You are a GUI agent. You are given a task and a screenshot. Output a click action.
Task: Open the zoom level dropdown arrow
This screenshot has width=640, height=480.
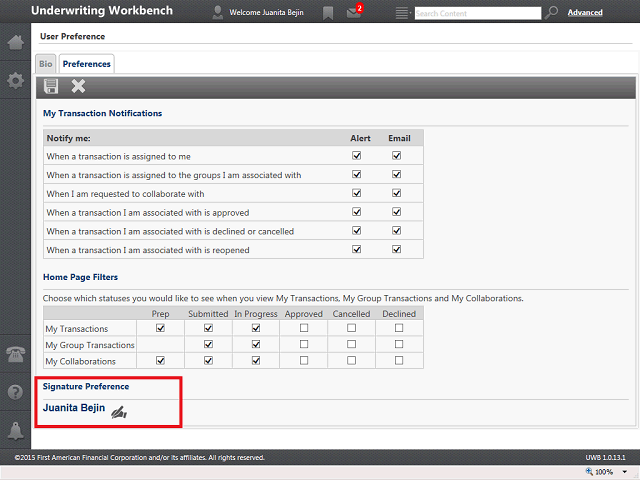coord(624,472)
